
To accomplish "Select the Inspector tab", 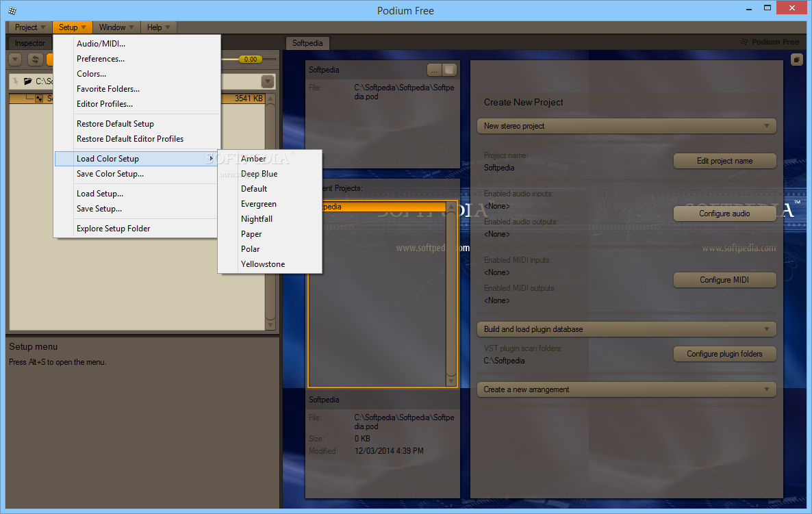I will 29,43.
